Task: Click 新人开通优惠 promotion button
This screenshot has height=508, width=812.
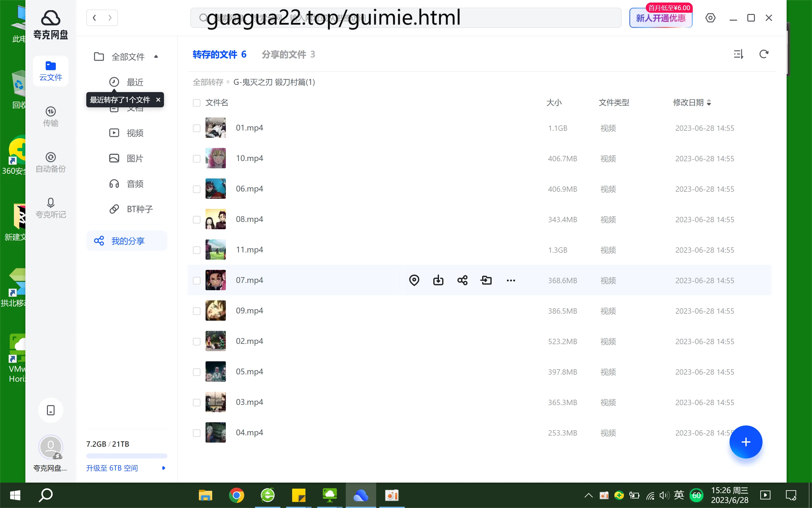Action: 661,18
